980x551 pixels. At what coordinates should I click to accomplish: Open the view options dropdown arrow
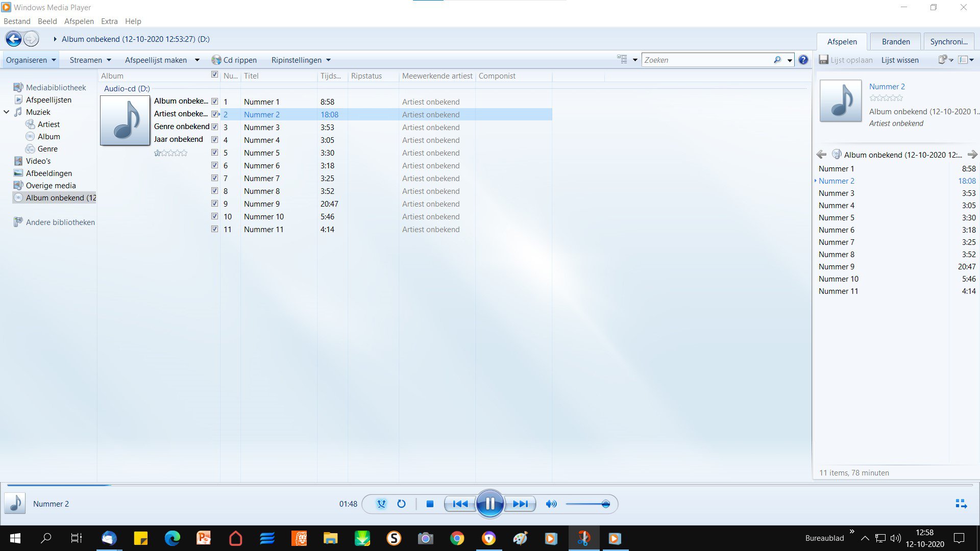pyautogui.click(x=635, y=60)
